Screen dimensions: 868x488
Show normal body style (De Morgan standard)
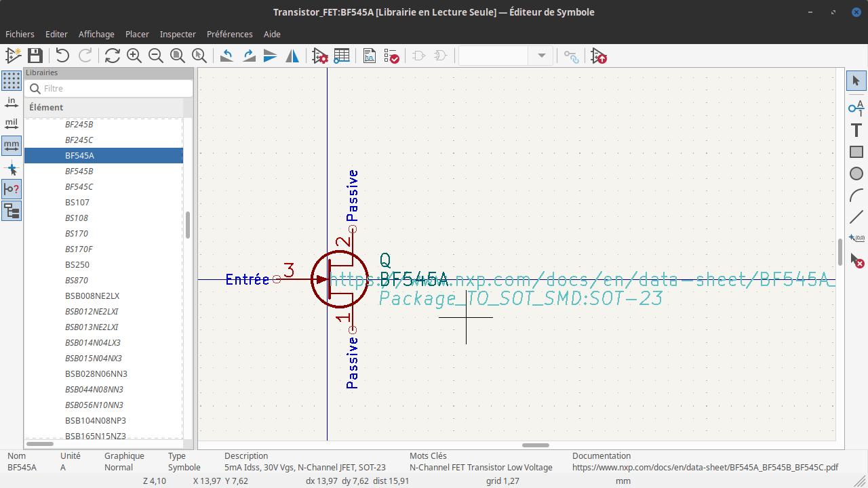tap(419, 56)
